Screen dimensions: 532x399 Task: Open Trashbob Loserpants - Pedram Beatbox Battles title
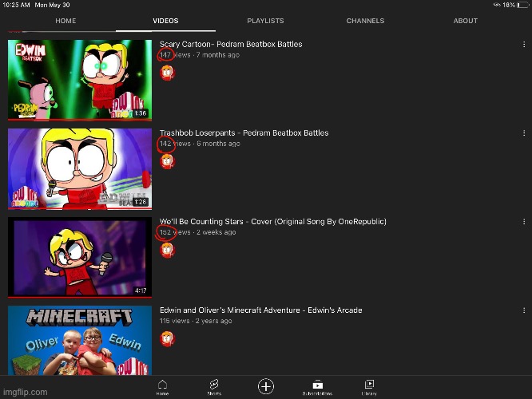click(244, 133)
